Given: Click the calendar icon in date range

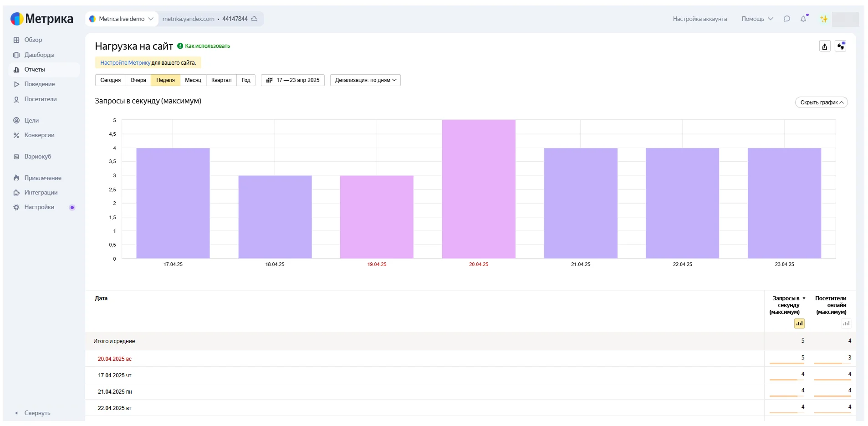Looking at the screenshot, I should click(269, 80).
